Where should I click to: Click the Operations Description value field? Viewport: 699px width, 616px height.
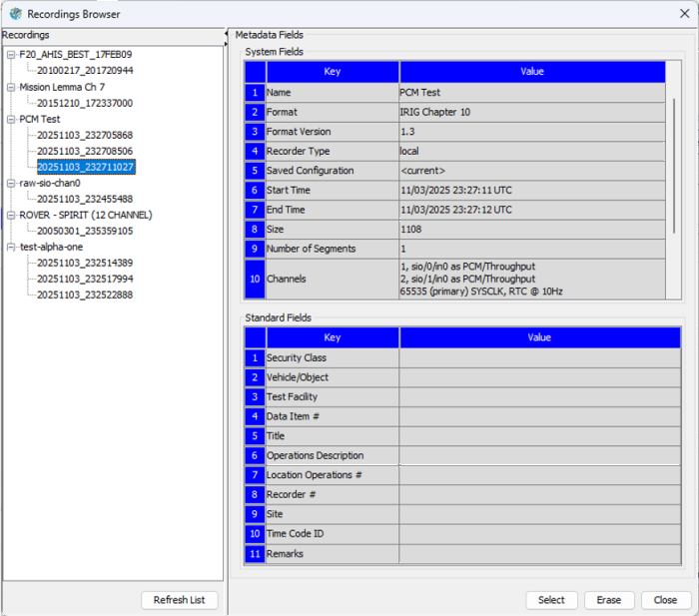tap(540, 455)
